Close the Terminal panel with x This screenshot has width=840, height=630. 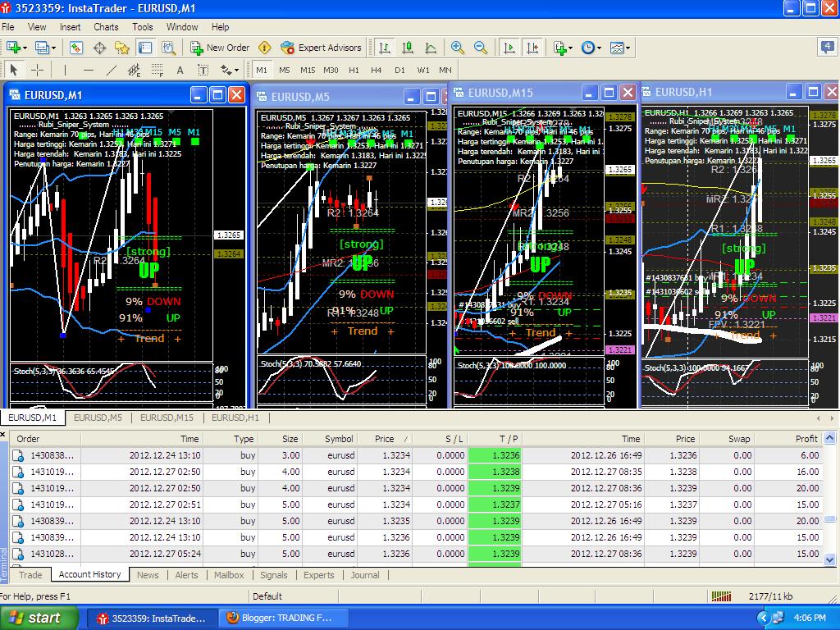tap(2, 434)
